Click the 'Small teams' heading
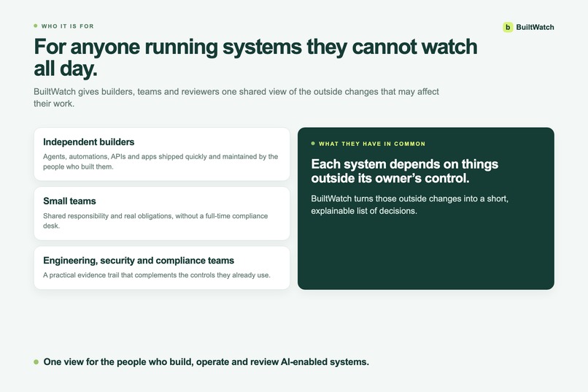This screenshot has height=392, width=588. (69, 201)
